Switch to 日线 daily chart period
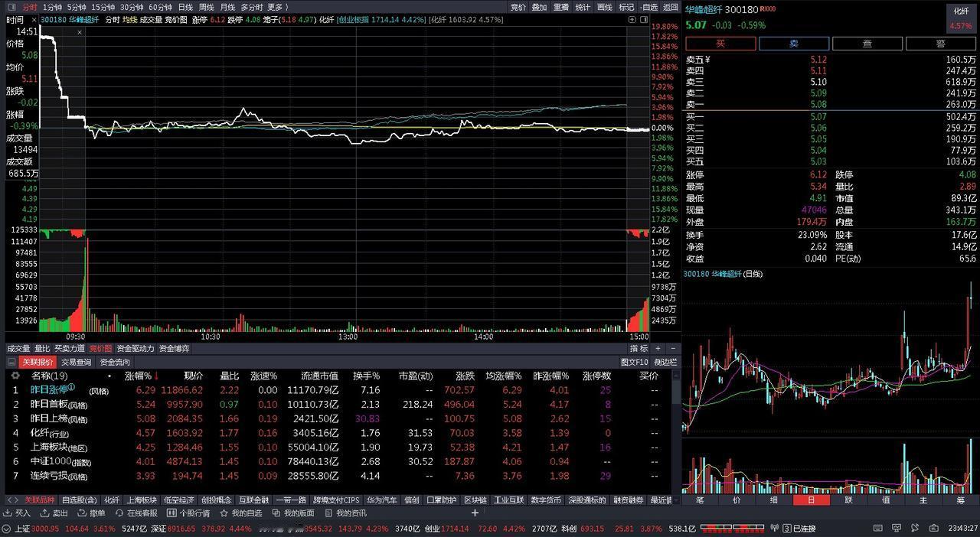The height and width of the screenshot is (537, 980). coord(185,7)
